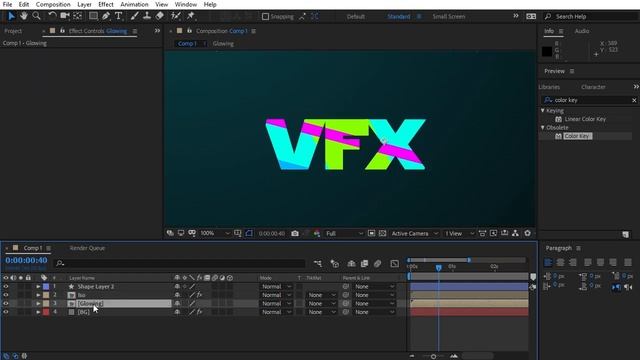Viewport: 640px width, 360px height.
Task: Hide the Iso layer visibility
Action: tap(6, 295)
